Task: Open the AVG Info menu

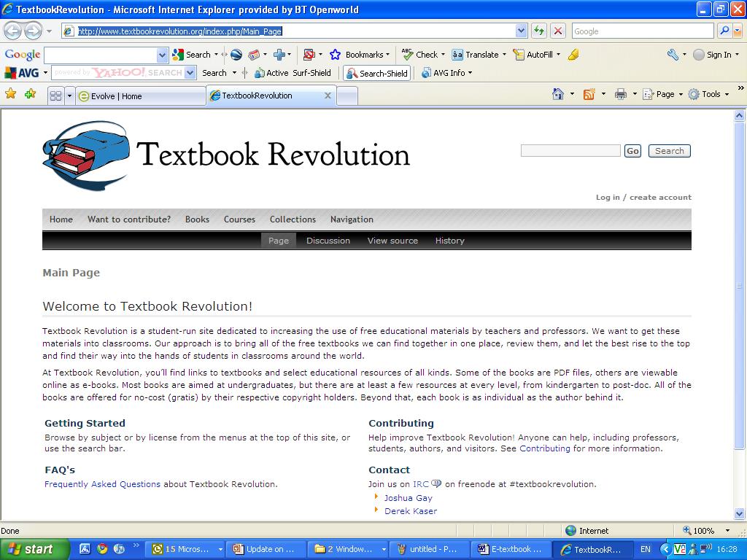Action: pos(446,73)
